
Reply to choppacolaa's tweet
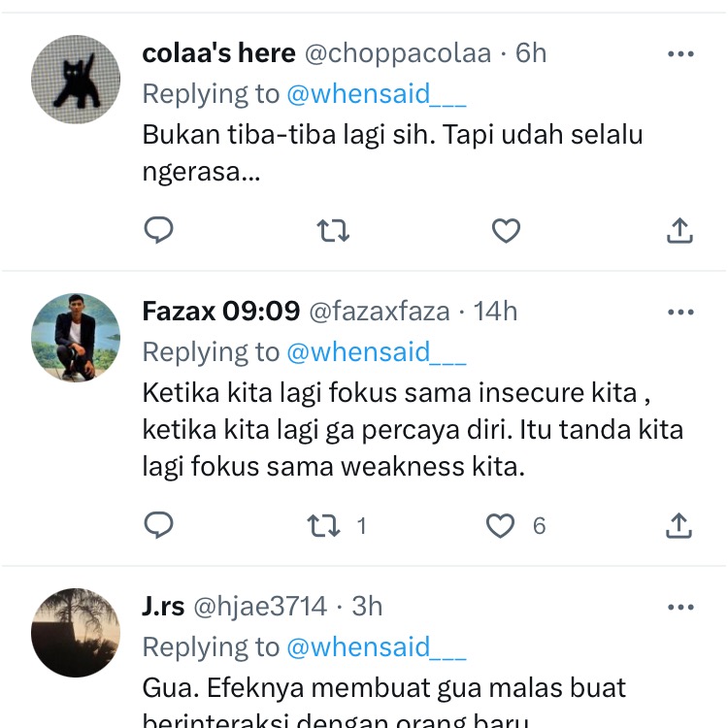click(158, 230)
